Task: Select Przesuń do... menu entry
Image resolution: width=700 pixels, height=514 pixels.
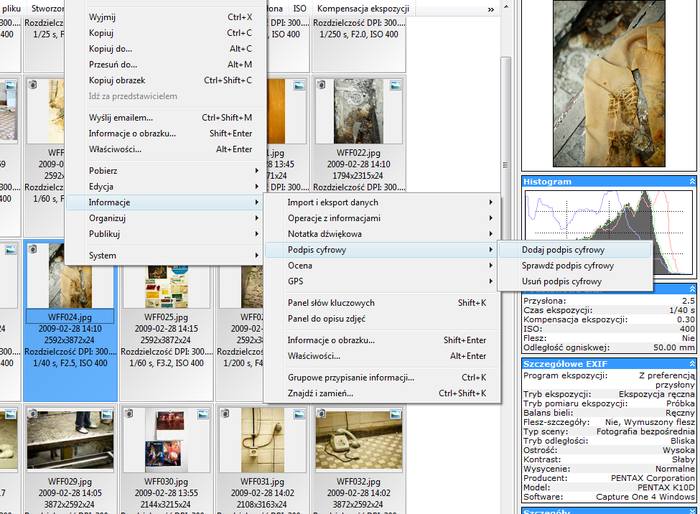Action: 166,64
